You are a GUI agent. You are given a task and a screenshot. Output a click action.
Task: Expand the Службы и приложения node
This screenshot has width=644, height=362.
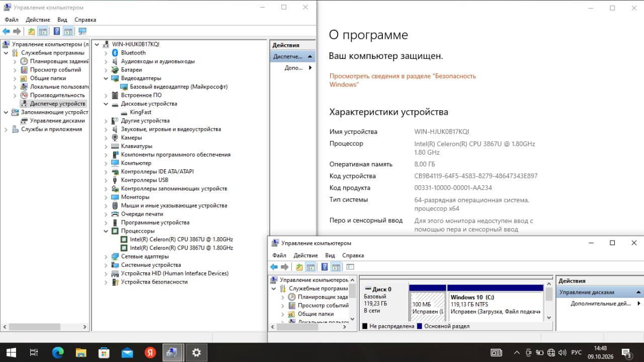(6, 129)
